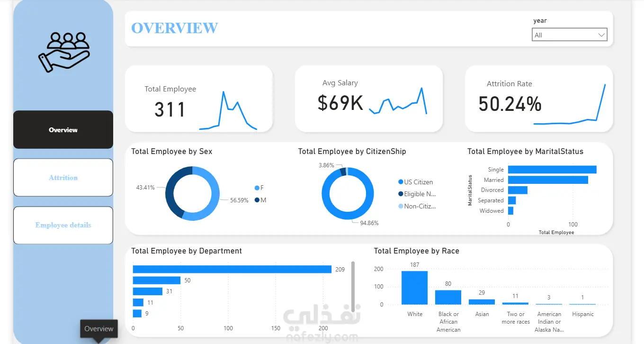
Task: Click the Total Employee by Sex title
Action: pos(172,152)
